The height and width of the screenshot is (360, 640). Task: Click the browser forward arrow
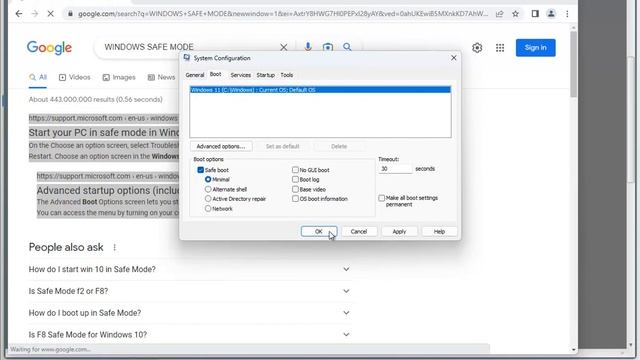click(35, 14)
